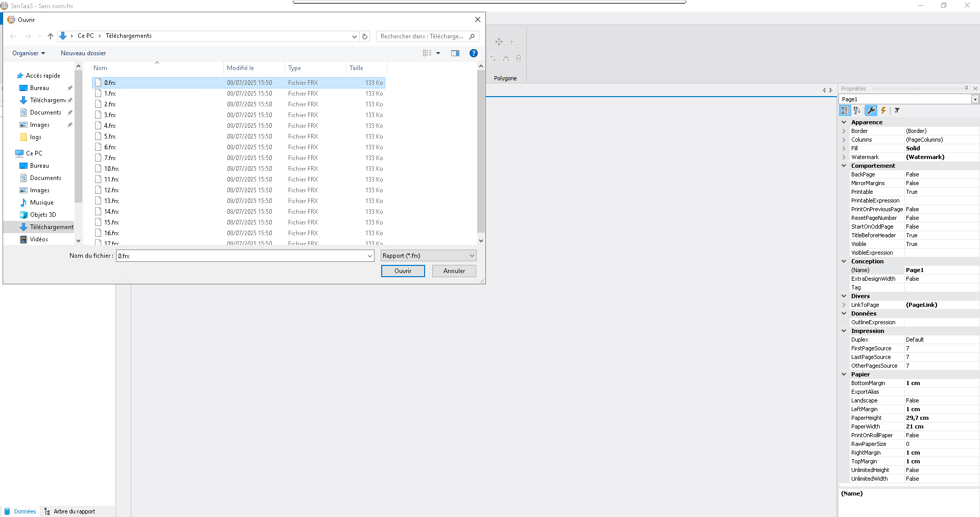Expand the Watermark property
980x517 pixels.
[x=844, y=157]
